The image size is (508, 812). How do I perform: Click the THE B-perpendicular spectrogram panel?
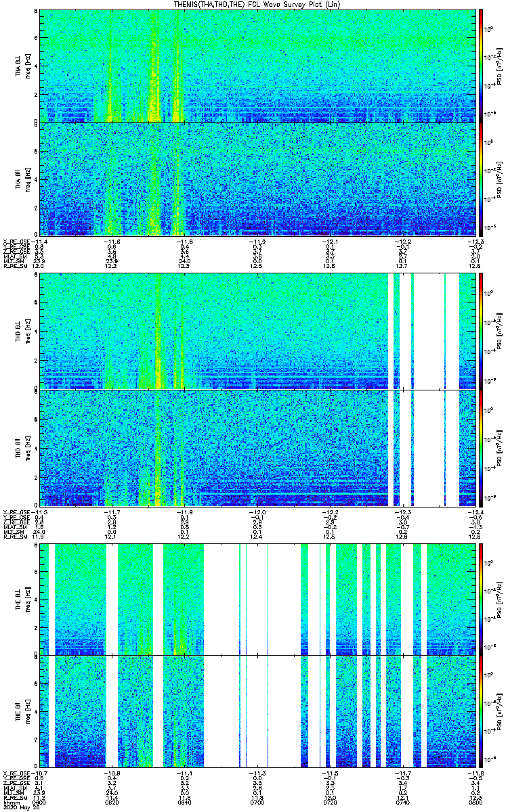pos(258,598)
